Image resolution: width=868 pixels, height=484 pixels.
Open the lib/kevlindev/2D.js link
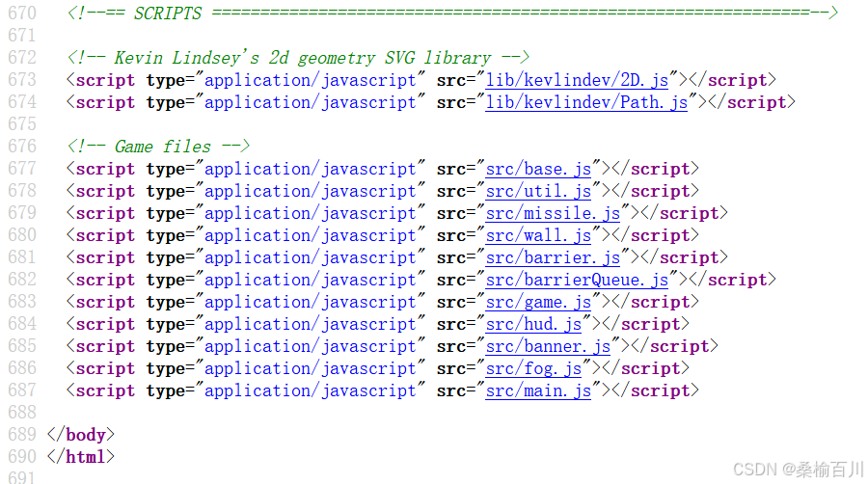[x=577, y=80]
